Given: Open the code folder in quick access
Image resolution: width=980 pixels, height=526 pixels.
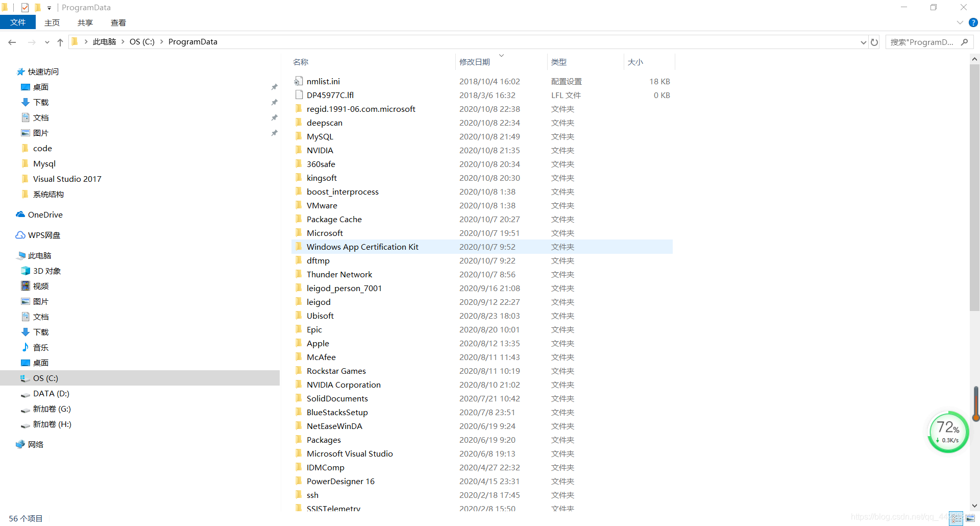Looking at the screenshot, I should tap(42, 149).
